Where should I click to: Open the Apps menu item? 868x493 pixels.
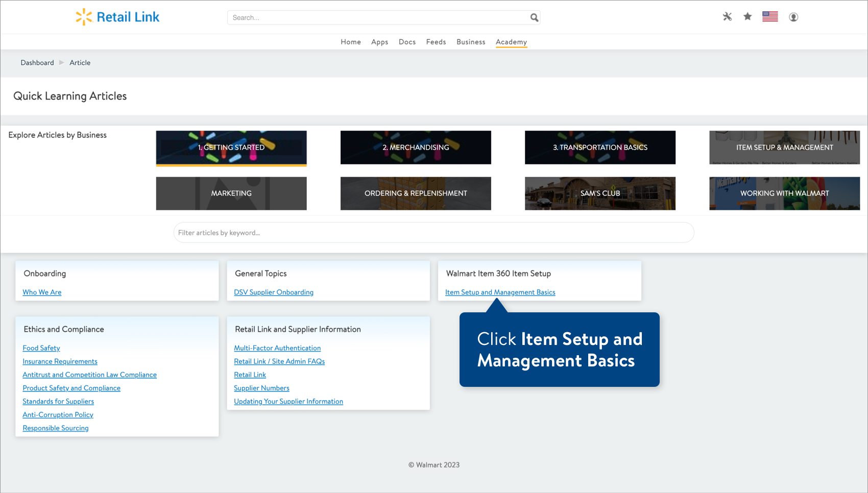[379, 42]
